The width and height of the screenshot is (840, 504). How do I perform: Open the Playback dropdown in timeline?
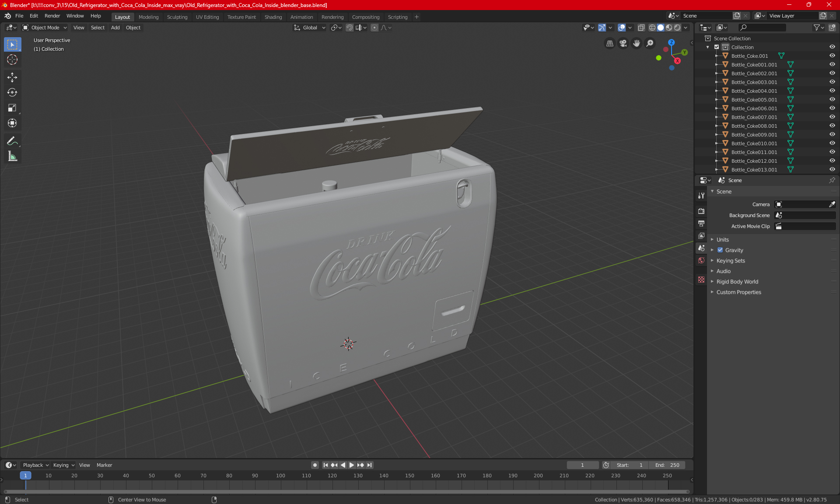[x=35, y=465]
